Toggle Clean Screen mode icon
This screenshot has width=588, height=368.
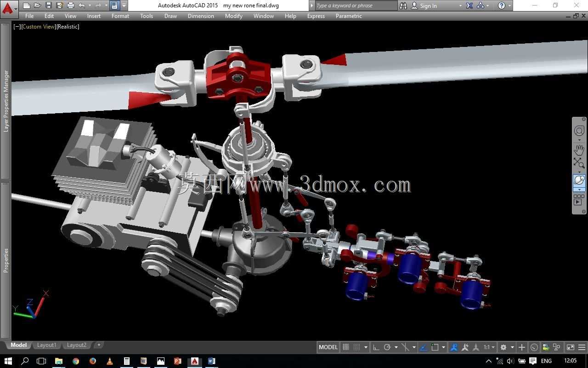(x=570, y=347)
